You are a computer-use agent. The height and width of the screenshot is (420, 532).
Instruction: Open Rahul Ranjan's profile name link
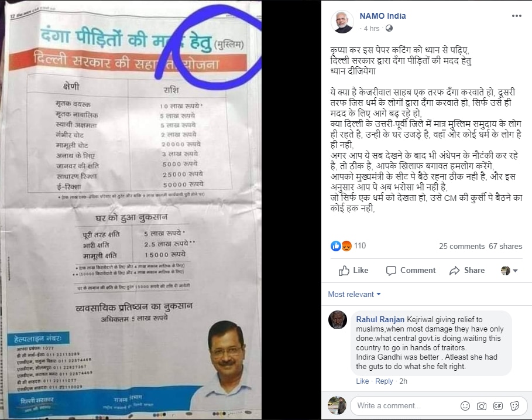coord(380,319)
